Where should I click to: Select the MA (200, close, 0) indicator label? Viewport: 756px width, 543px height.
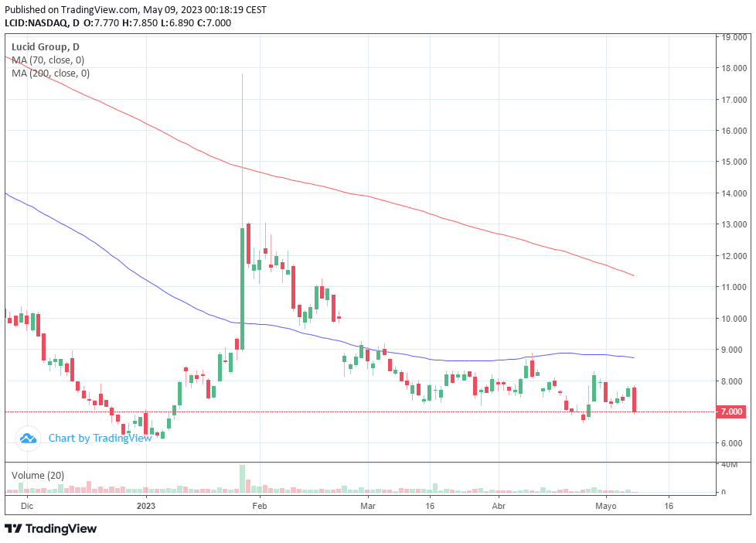pos(50,73)
